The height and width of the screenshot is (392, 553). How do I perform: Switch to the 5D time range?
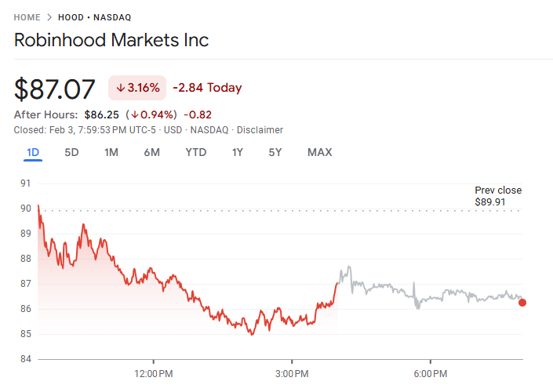point(71,152)
